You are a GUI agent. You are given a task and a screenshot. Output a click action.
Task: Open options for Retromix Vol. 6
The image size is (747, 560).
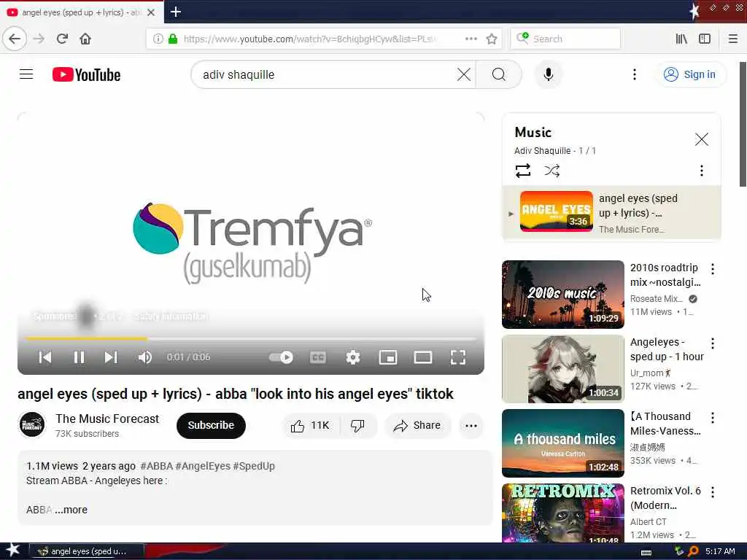pos(713,492)
